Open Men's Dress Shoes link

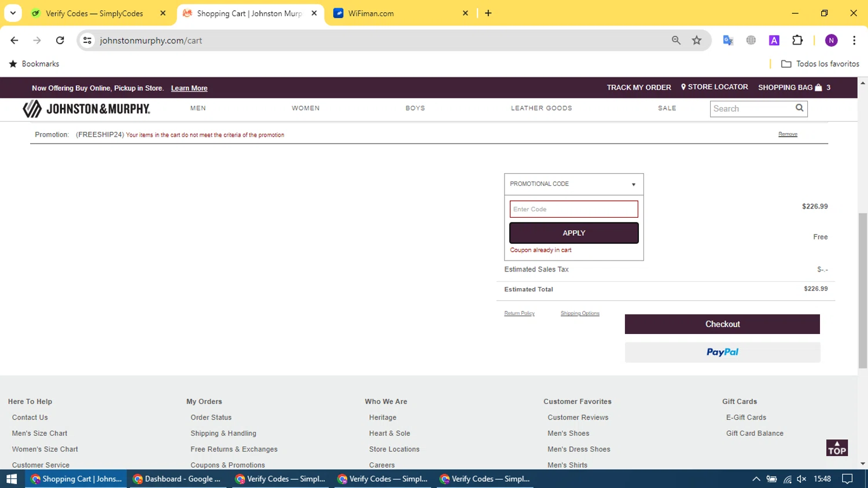579,449
